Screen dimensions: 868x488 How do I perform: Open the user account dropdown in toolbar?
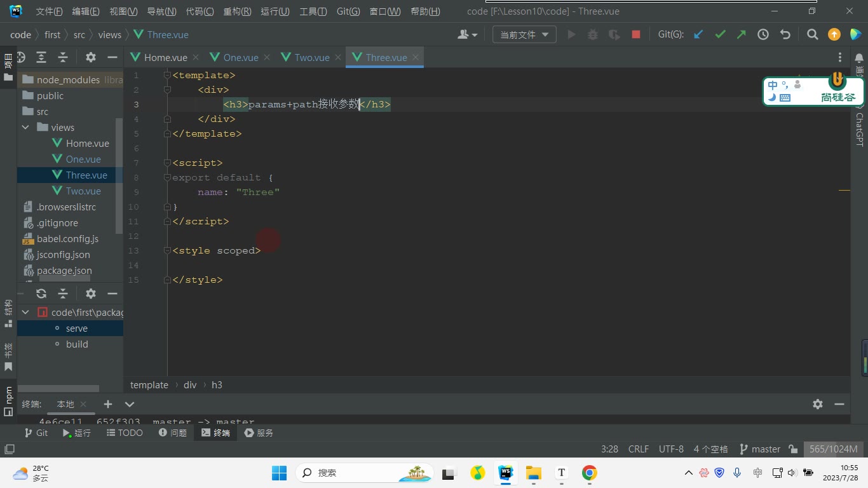pyautogui.click(x=467, y=35)
